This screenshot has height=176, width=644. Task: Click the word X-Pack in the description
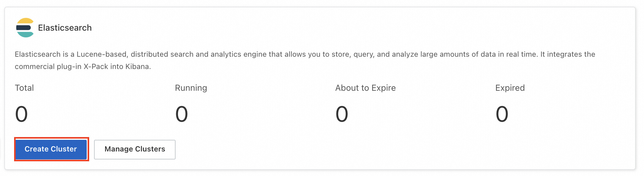tap(96, 67)
